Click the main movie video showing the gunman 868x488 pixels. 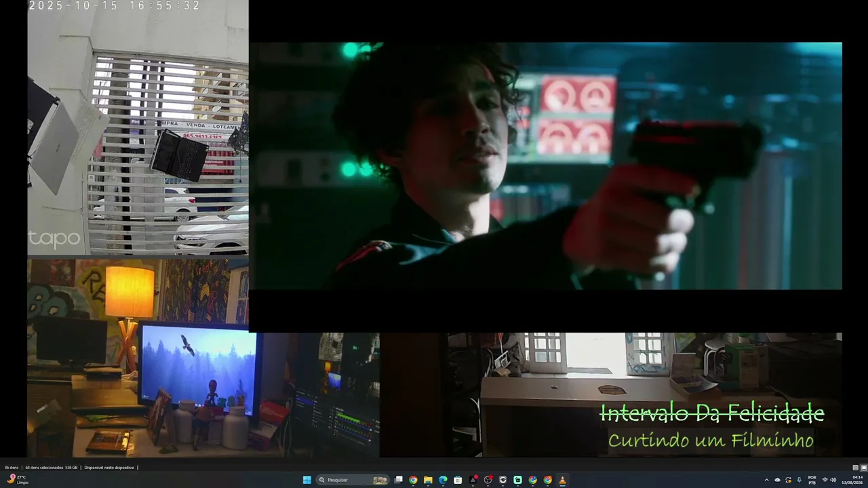[x=546, y=166]
